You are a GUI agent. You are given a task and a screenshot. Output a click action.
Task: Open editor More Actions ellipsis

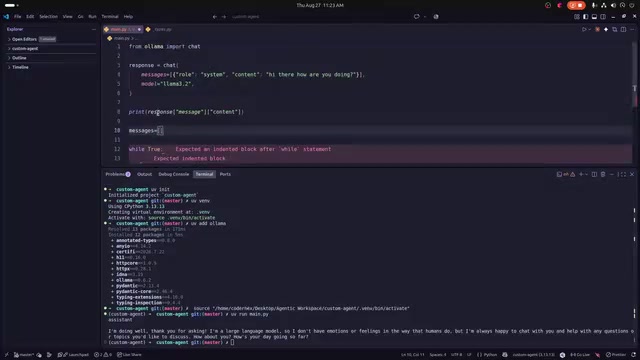tap(632, 29)
